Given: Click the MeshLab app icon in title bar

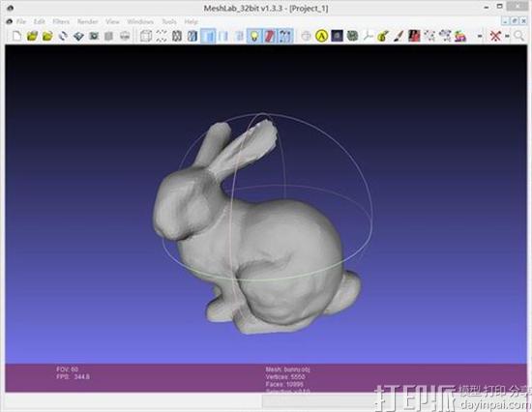Looking at the screenshot, I should pos(10,8).
